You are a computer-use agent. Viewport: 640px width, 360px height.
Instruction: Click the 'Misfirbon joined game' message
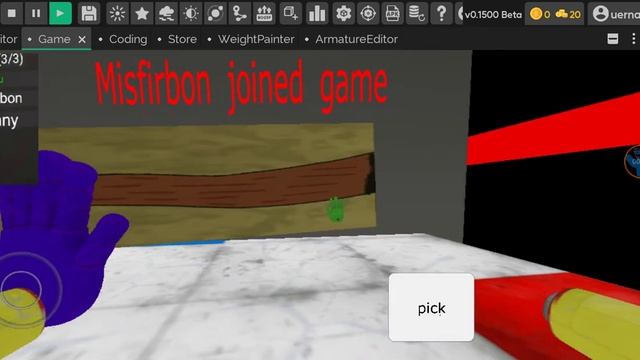[x=242, y=87]
